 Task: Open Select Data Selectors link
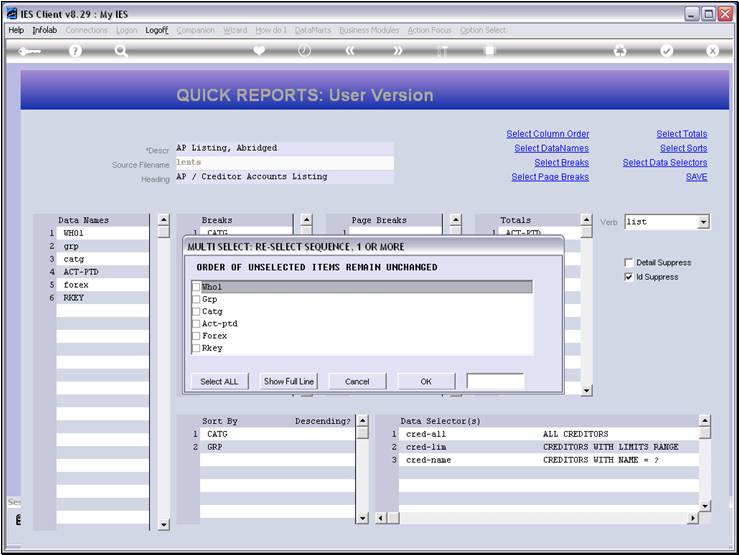coord(665,163)
